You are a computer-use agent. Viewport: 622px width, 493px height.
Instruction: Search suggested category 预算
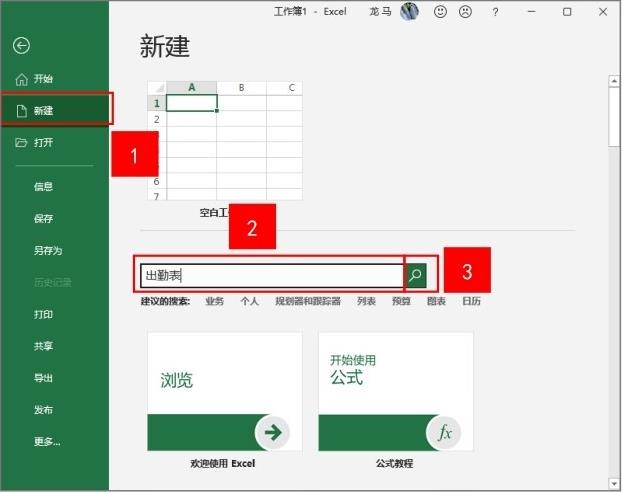(401, 301)
